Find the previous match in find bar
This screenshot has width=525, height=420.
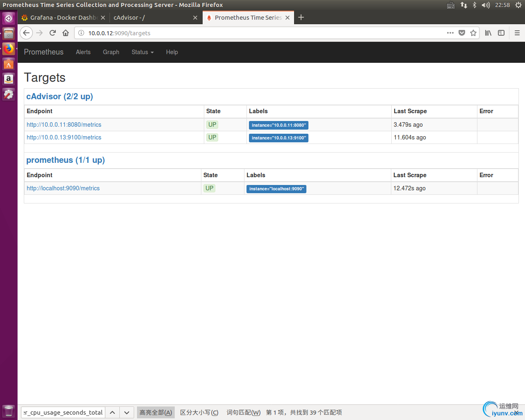112,413
